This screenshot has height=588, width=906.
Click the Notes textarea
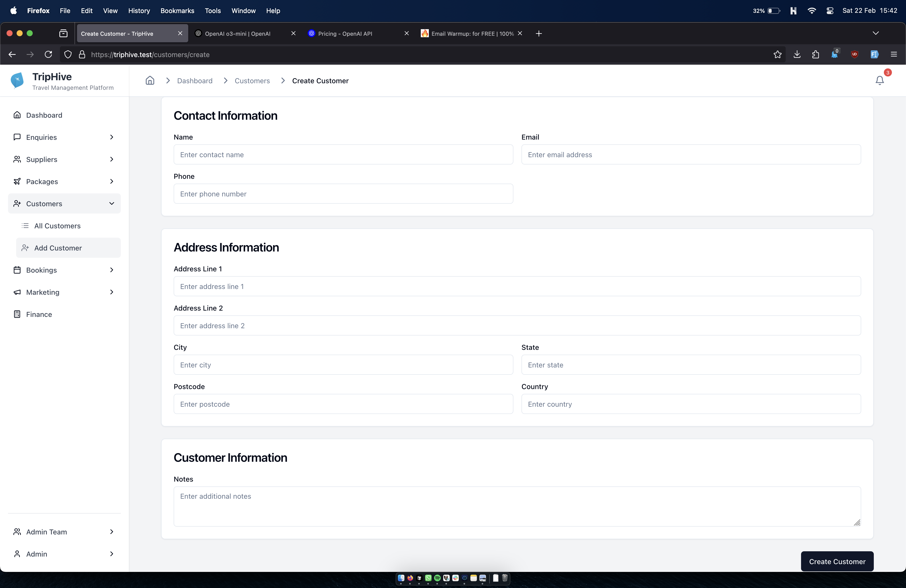(517, 506)
